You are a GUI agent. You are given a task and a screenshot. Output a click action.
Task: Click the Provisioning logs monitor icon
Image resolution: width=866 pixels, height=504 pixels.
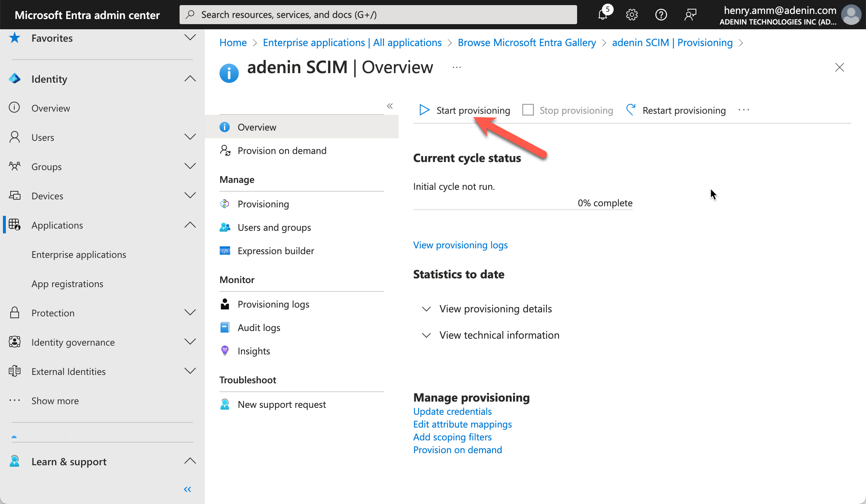[x=226, y=304]
